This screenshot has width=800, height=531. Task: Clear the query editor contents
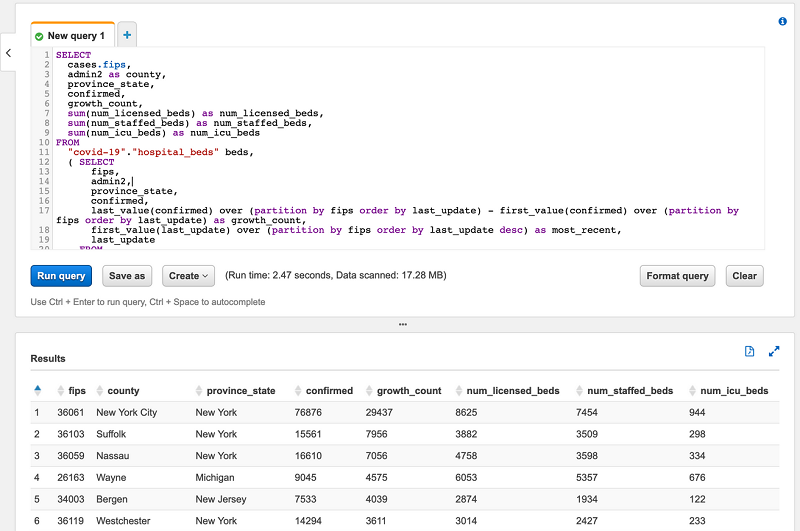(x=744, y=276)
